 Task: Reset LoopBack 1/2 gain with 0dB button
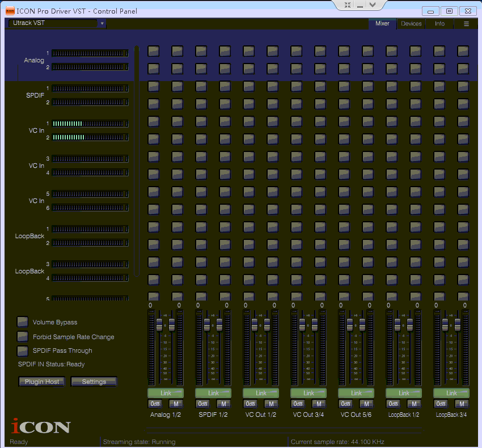393,404
